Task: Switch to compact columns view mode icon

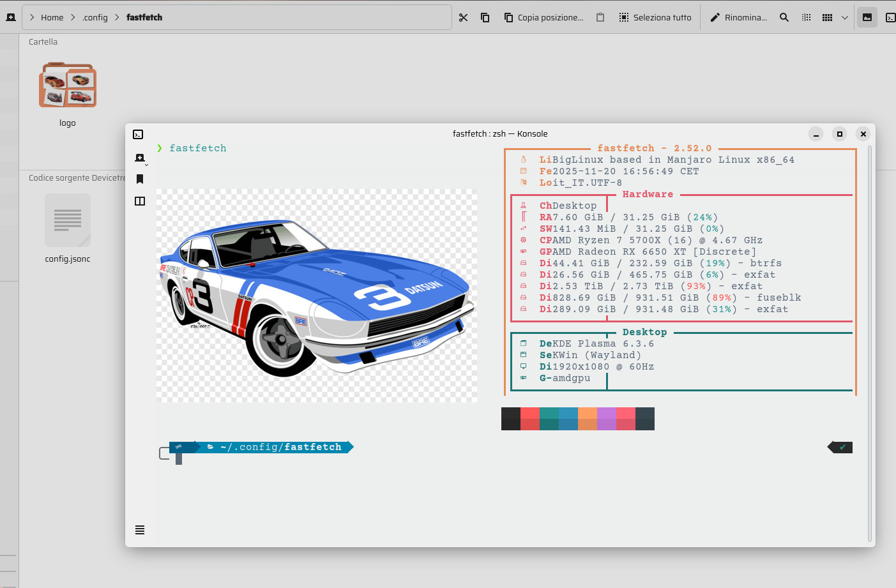Action: (807, 18)
